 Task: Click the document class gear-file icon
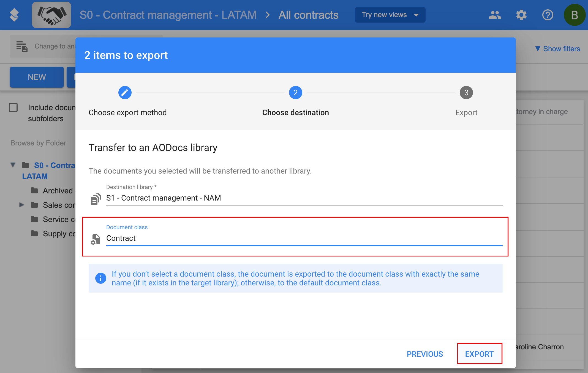pos(96,239)
